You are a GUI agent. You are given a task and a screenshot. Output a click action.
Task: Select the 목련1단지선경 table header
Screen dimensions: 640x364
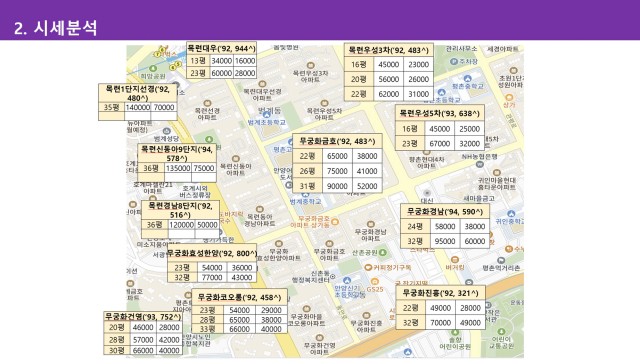tap(138, 93)
